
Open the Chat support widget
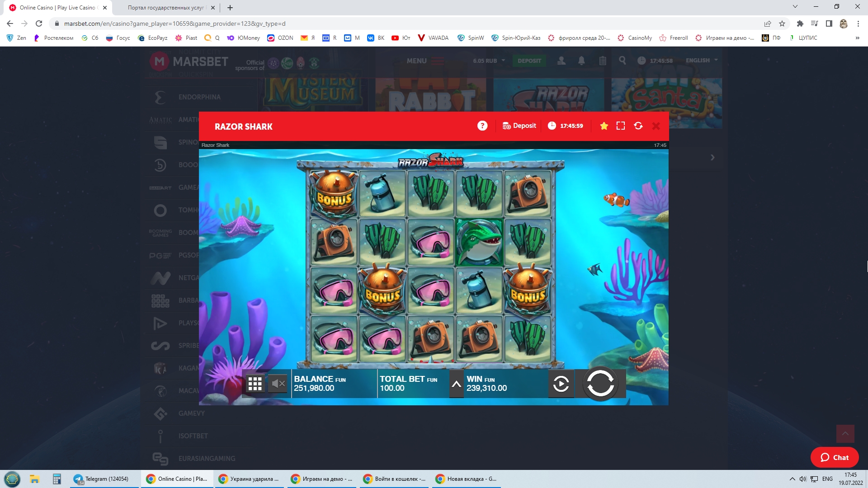pyautogui.click(x=834, y=457)
